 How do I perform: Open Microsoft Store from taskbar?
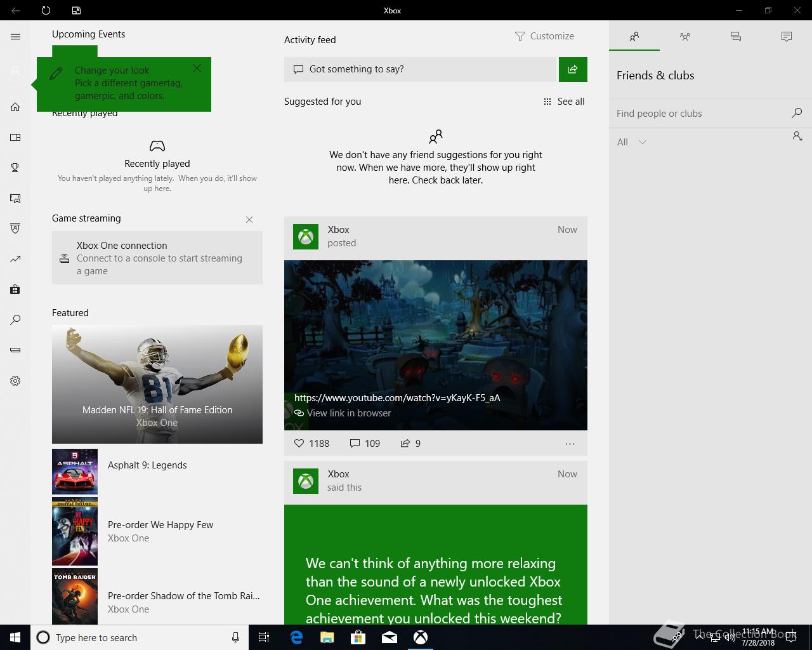click(x=358, y=637)
